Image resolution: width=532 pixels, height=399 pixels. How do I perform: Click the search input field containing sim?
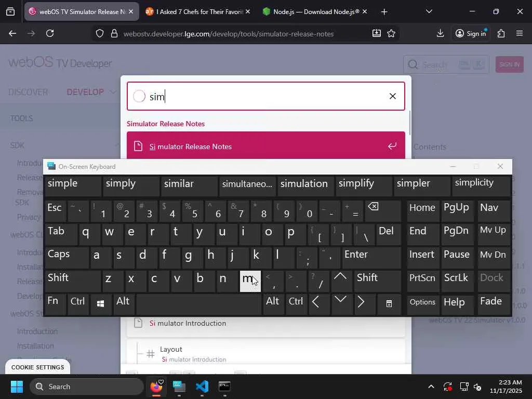[266, 96]
